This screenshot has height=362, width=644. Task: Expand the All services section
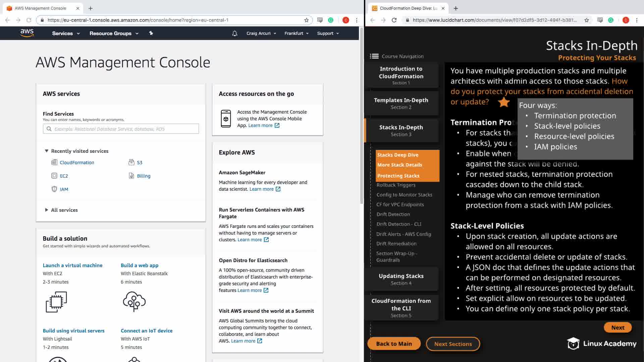(47, 210)
